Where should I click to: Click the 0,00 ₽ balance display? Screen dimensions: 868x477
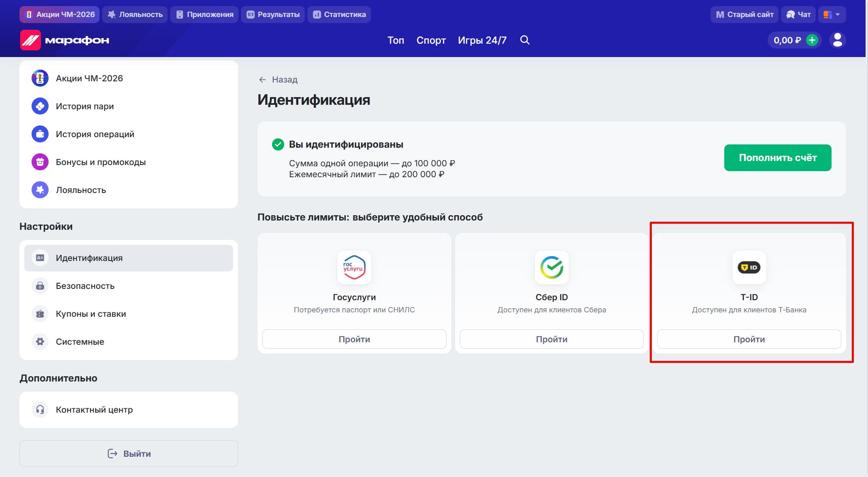[787, 40]
